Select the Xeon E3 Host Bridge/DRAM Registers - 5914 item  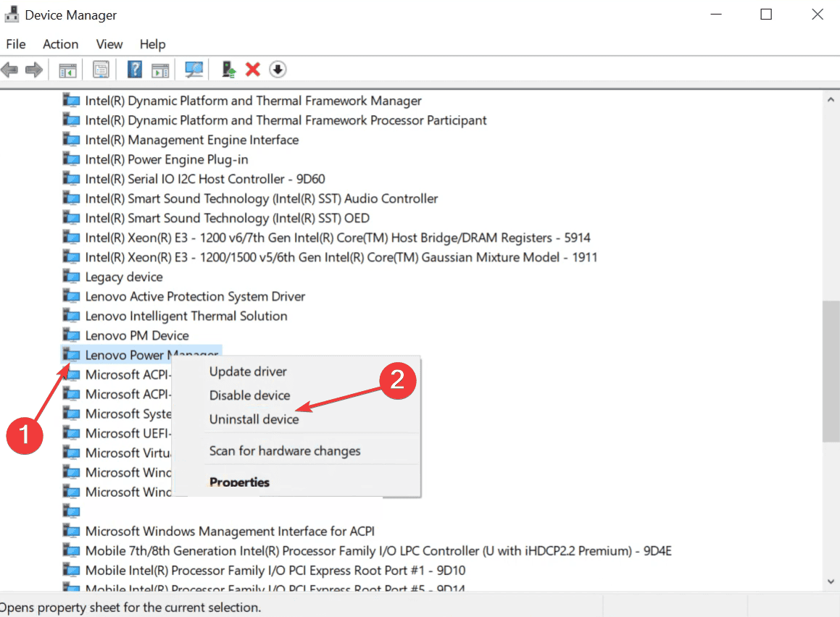[338, 238]
